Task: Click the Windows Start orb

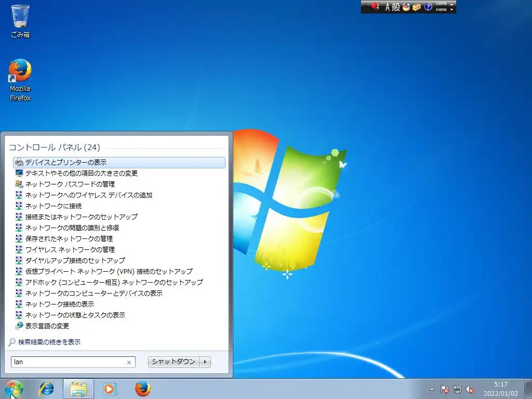Action: pos(14,389)
